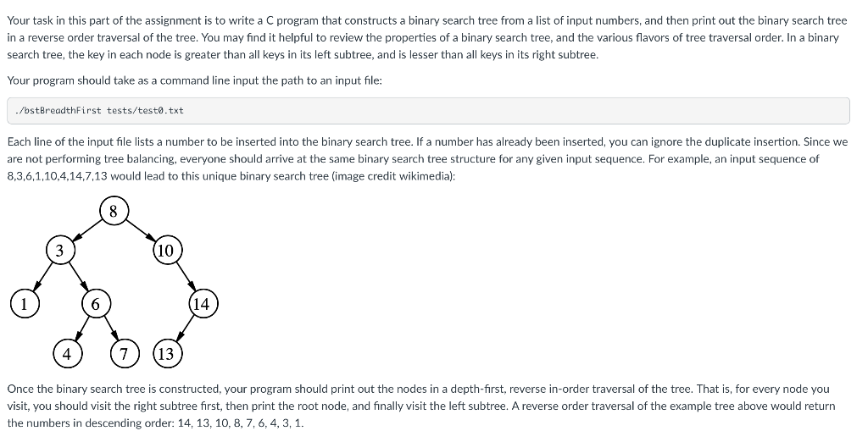Click node 6 in the binary tree
The image size is (868, 442).
pyautogui.click(x=96, y=303)
